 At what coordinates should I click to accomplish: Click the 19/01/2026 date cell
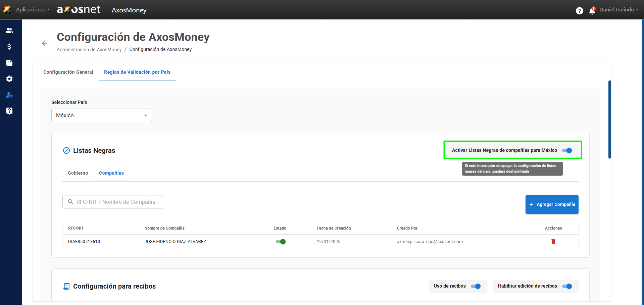click(x=329, y=242)
